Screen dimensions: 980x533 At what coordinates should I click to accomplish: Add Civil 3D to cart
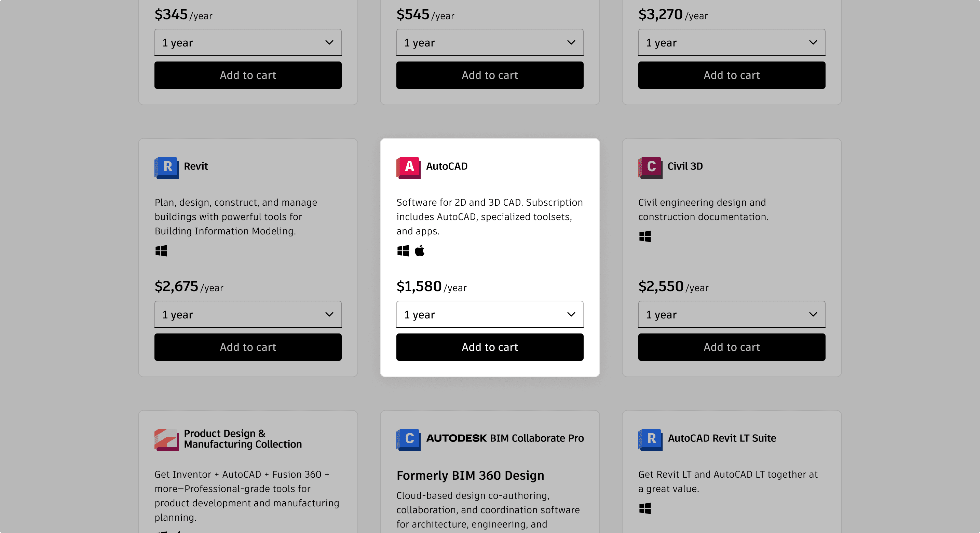[x=732, y=347]
